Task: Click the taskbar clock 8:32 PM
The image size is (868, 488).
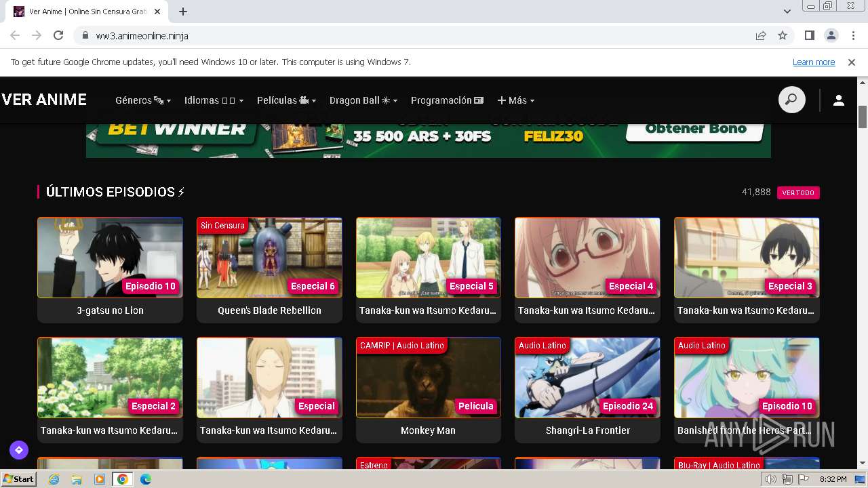Action: [833, 479]
